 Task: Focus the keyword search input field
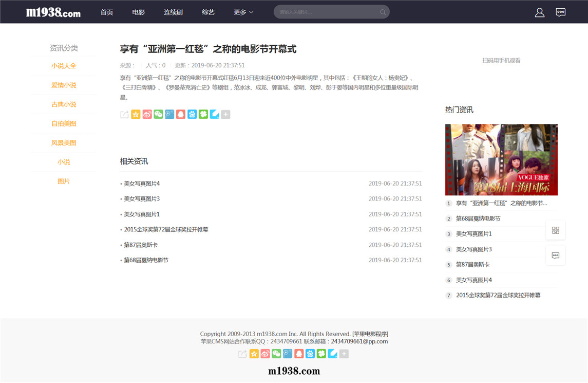[328, 12]
